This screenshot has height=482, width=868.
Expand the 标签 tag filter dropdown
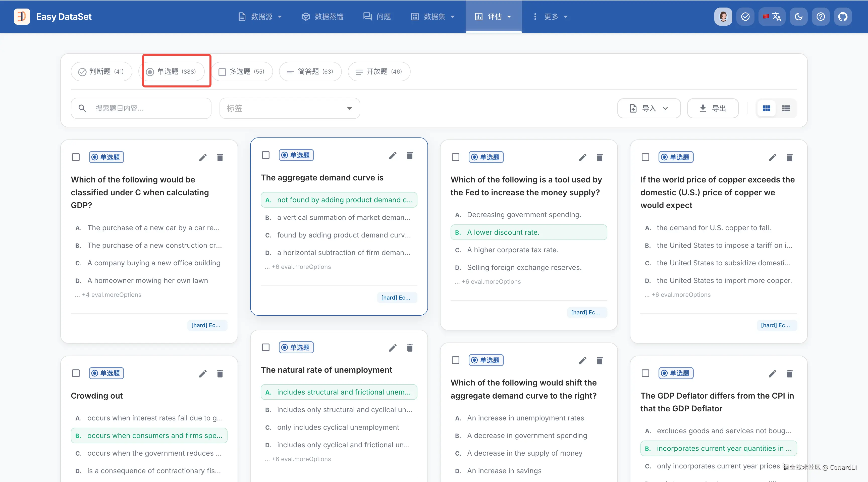point(289,108)
